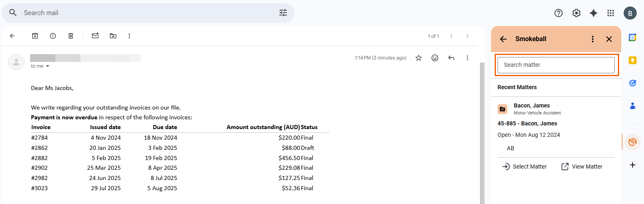
Task: Toggle Smokeball add-on in side panel
Action: (633, 142)
